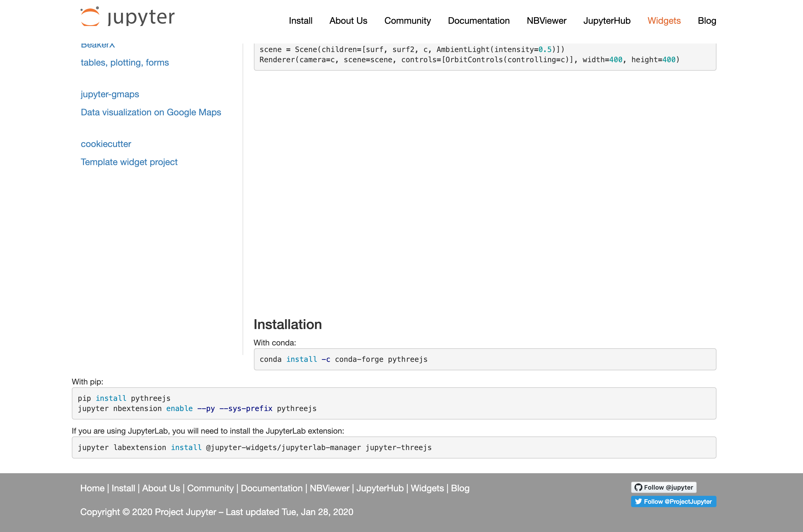Select Community in the top navigation

[x=407, y=21]
